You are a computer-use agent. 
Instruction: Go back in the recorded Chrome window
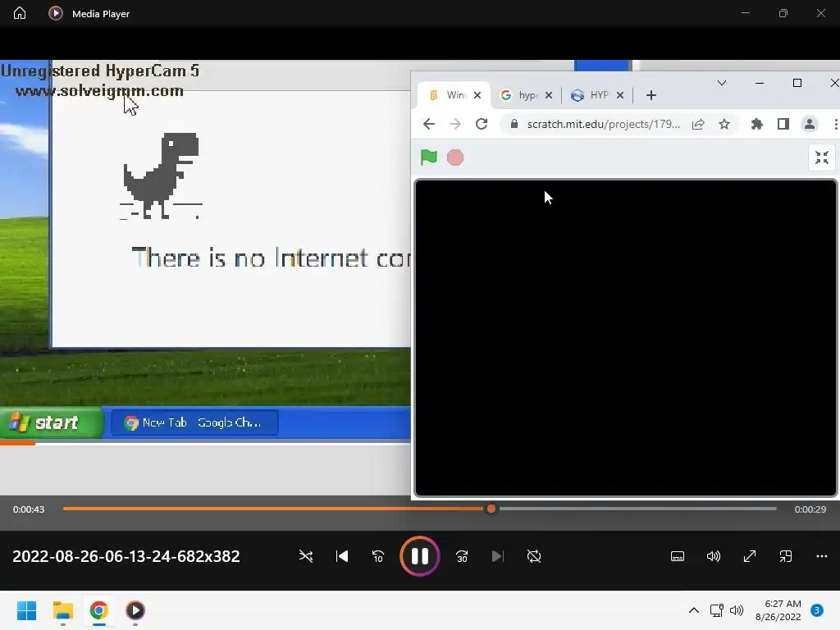point(428,125)
